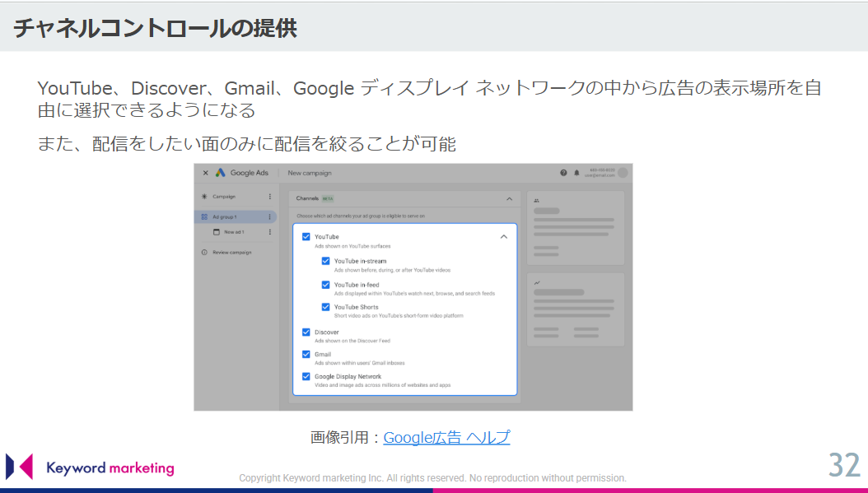Select Review campaign in the sidebar
This screenshot has width=868, height=493.
coord(232,253)
